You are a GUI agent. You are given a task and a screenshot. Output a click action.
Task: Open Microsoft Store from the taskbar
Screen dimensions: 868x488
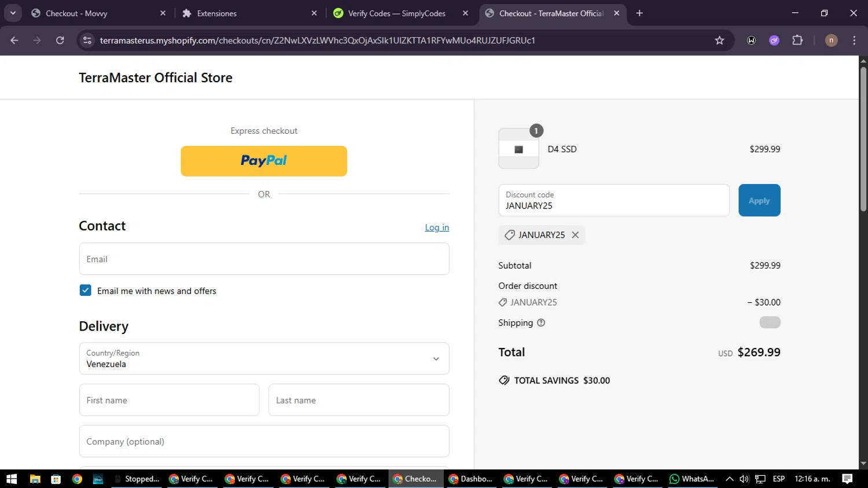point(56,479)
